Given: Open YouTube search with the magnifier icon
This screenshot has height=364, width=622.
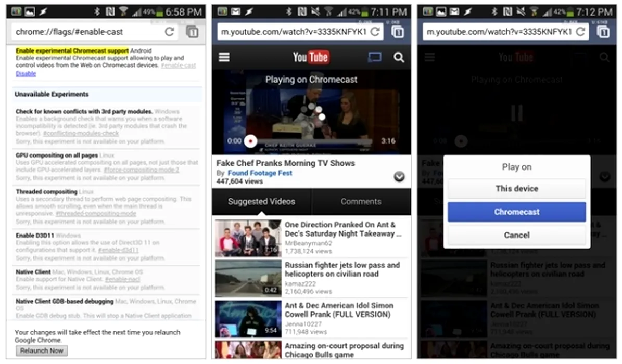Looking at the screenshot, I should (x=399, y=58).
